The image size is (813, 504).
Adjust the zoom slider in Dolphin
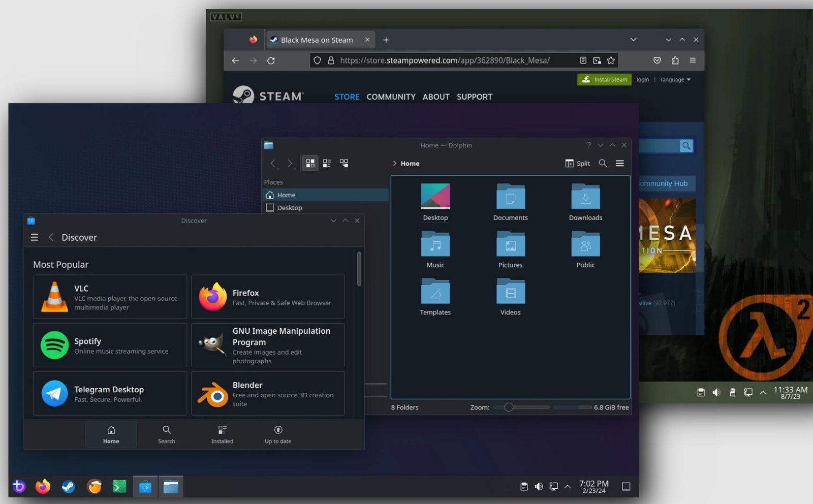pyautogui.click(x=509, y=407)
